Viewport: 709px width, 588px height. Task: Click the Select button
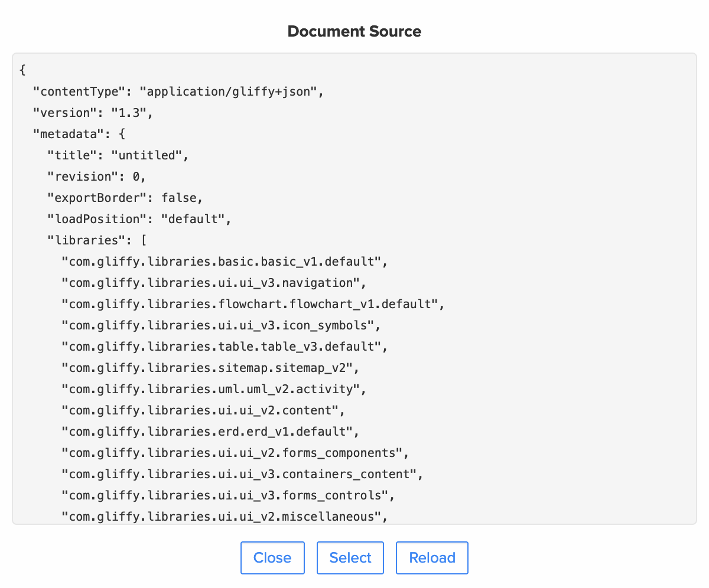click(350, 557)
